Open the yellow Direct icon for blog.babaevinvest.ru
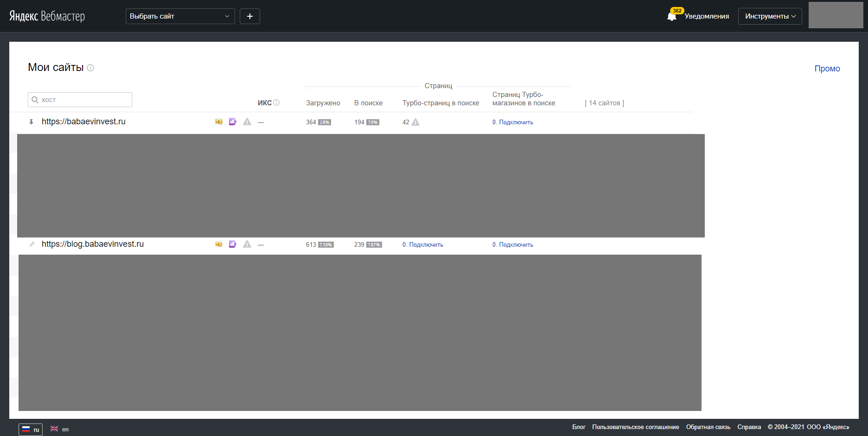Screen dimensions: 868x436 219,244
